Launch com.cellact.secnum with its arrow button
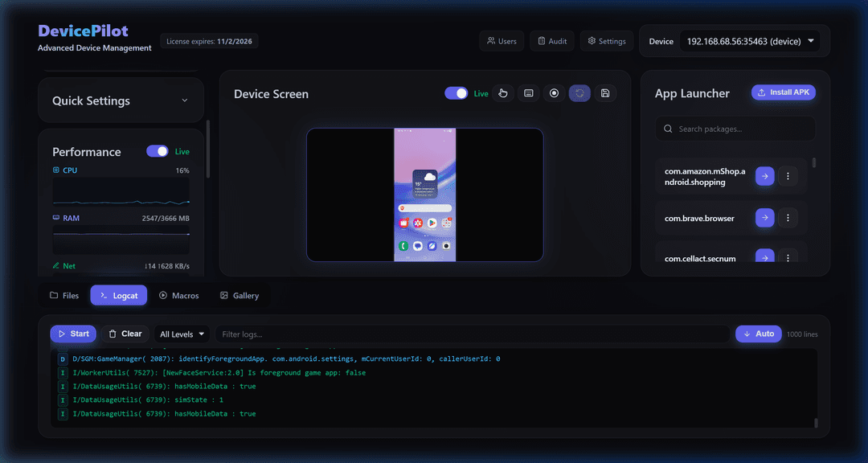 click(764, 256)
